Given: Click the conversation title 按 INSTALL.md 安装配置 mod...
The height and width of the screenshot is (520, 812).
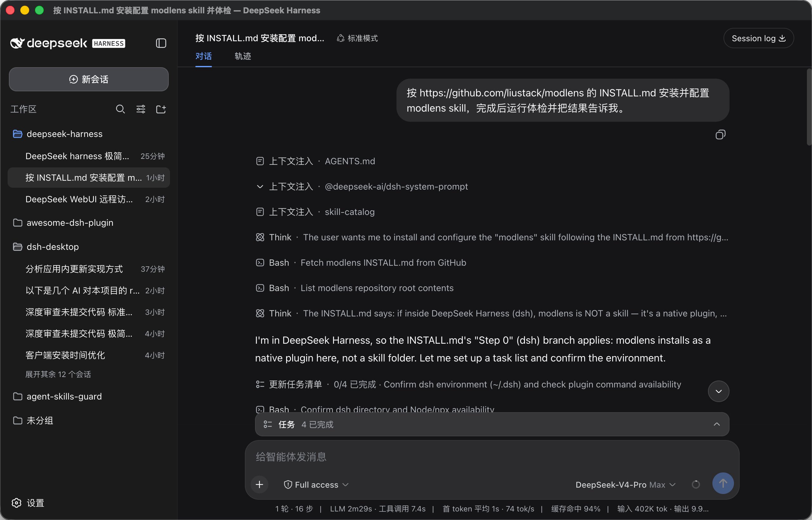Looking at the screenshot, I should tap(259, 38).
